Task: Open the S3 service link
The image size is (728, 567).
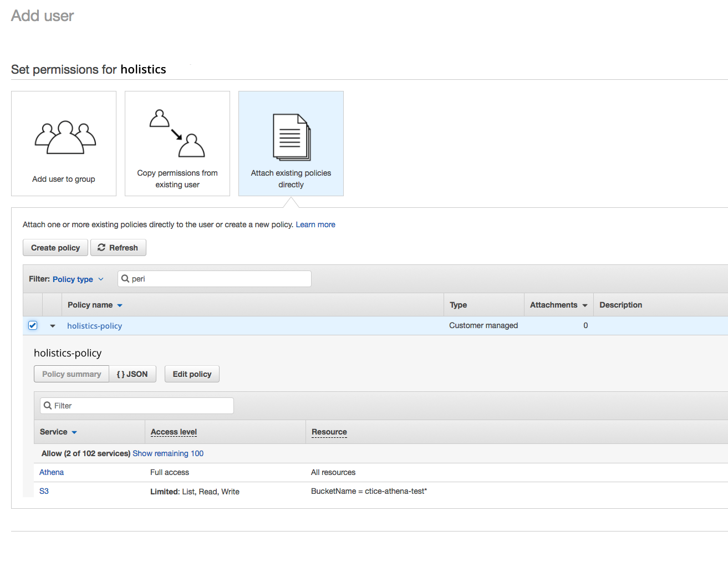Action: [44, 491]
